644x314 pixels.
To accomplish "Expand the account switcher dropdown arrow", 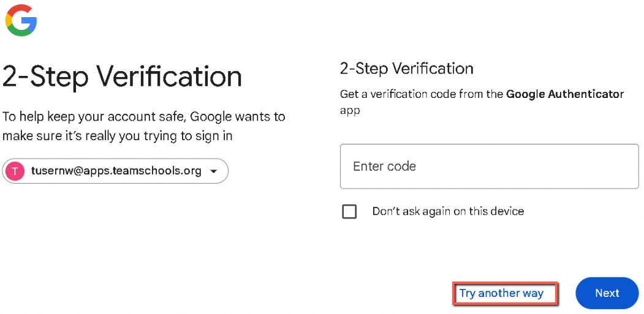I will [213, 171].
